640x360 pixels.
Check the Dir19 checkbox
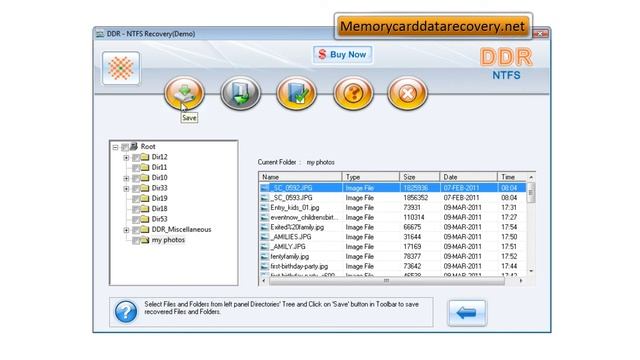[x=136, y=199]
